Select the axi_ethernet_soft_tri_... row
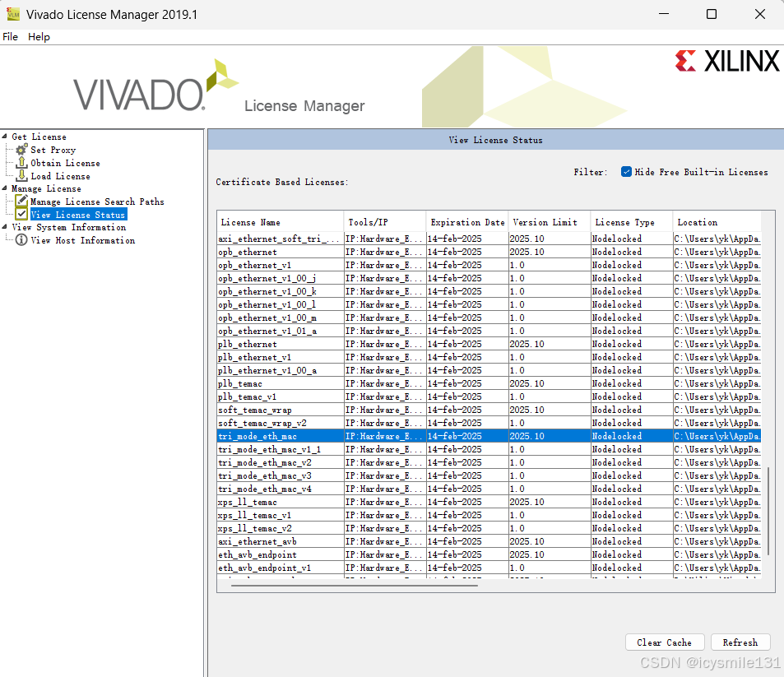This screenshot has width=784, height=677. pos(489,239)
